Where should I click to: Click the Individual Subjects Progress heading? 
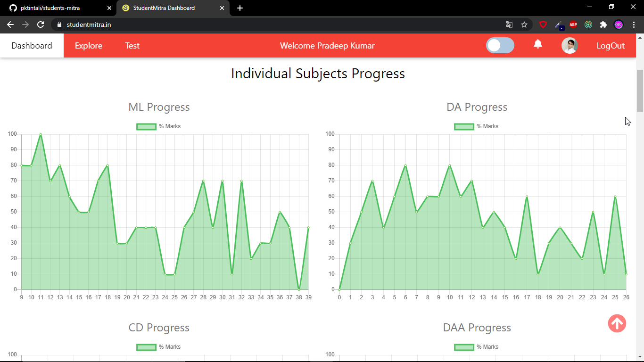[x=318, y=74]
